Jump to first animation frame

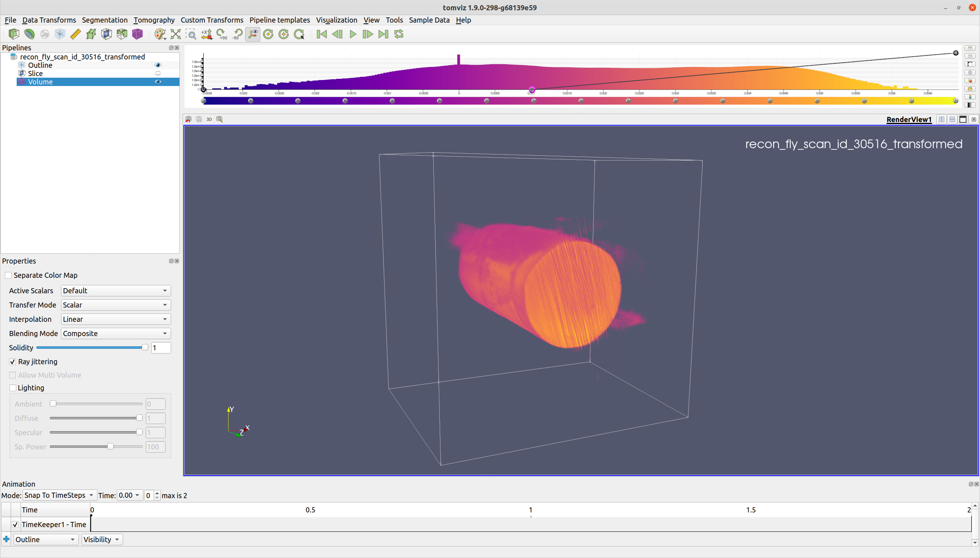322,34
